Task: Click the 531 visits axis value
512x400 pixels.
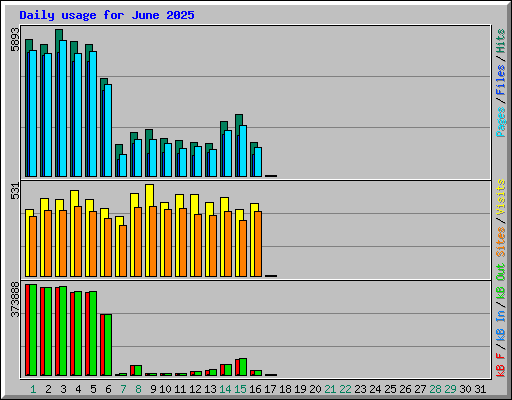Action: click(x=15, y=191)
